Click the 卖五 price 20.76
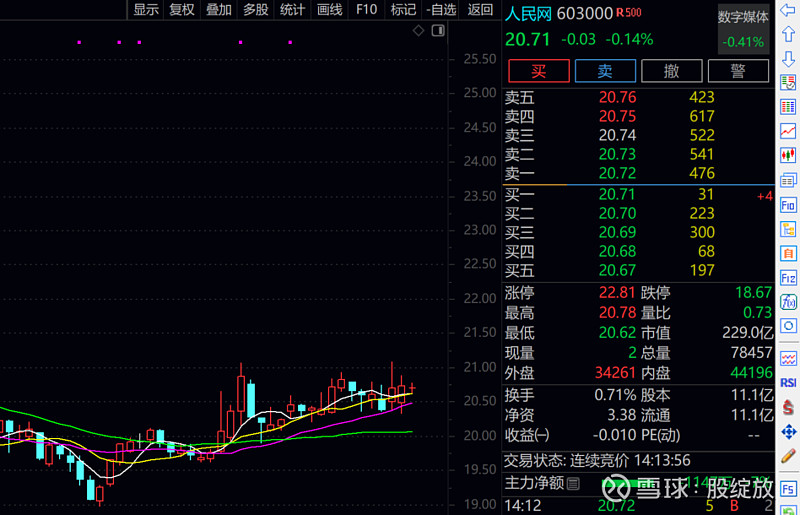The width and height of the screenshot is (800, 515). click(x=617, y=97)
